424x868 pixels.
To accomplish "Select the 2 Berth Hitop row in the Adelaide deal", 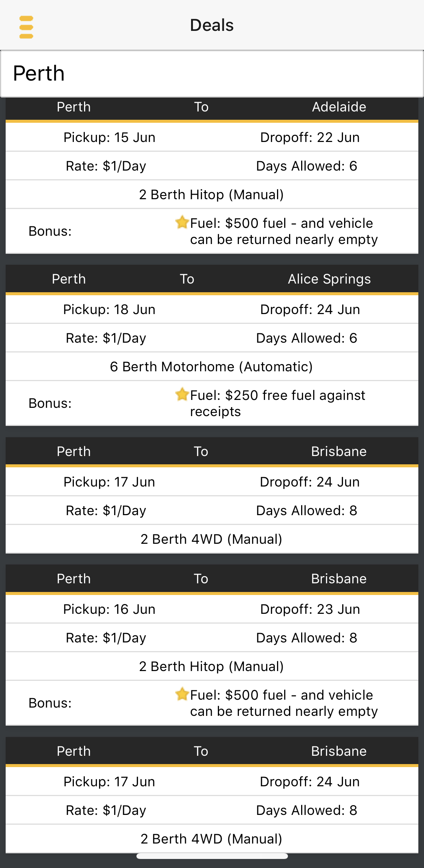I will [x=211, y=195].
